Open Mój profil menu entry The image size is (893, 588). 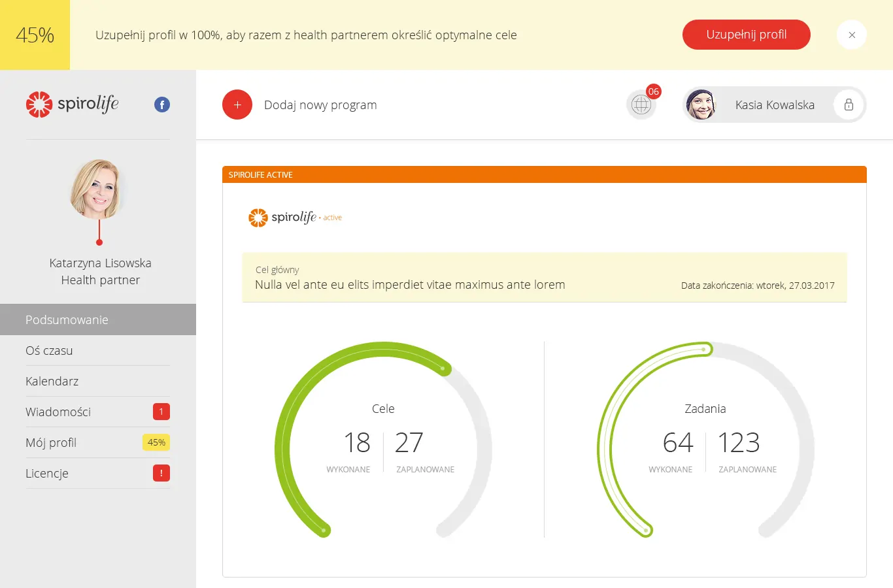pos(51,443)
